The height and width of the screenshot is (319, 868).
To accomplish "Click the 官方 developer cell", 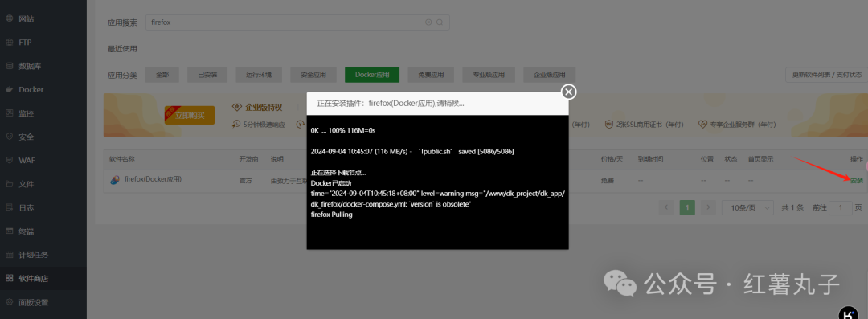I will tap(246, 181).
